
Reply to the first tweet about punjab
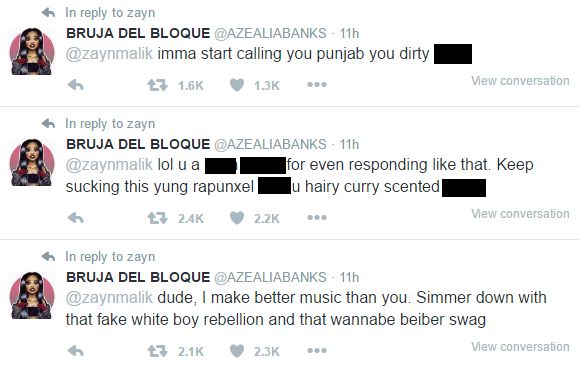coord(76,85)
